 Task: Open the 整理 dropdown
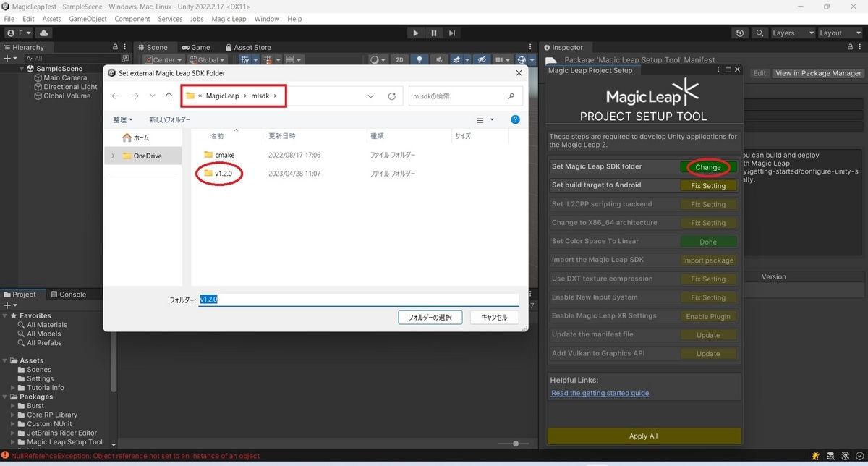122,119
